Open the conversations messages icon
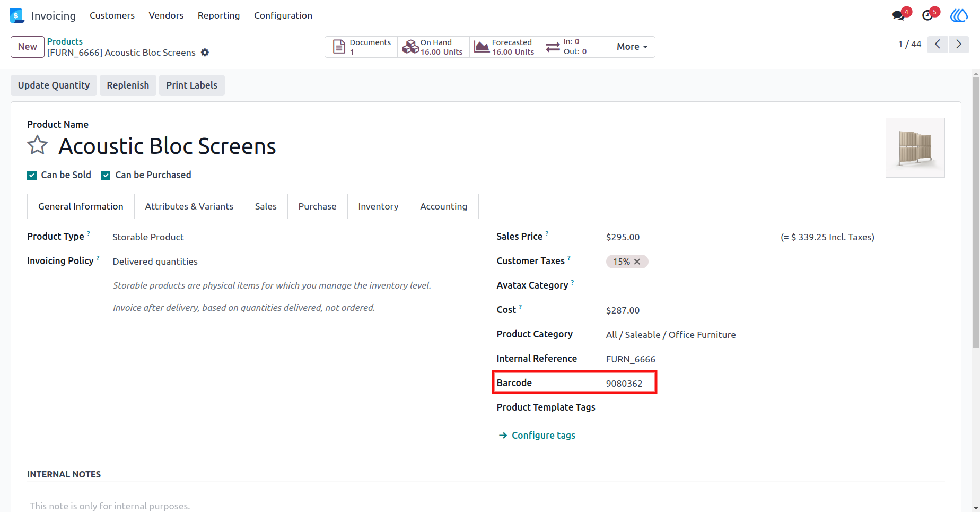 (898, 15)
